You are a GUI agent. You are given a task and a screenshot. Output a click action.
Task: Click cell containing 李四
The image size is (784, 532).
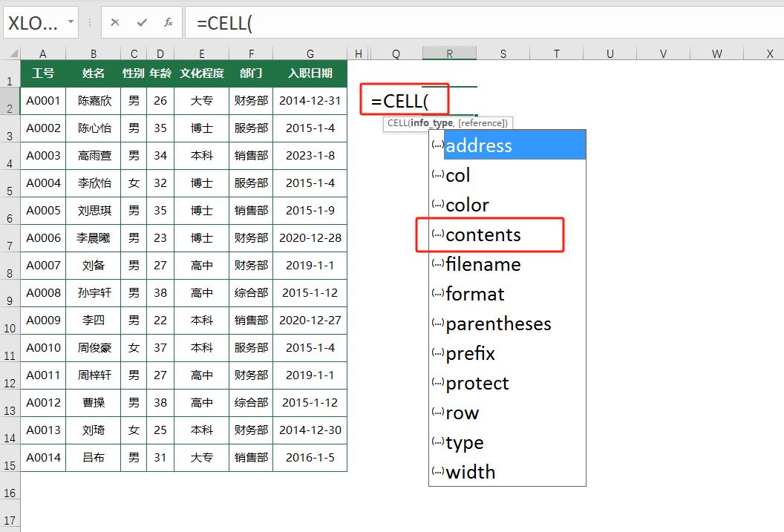pyautogui.click(x=94, y=321)
